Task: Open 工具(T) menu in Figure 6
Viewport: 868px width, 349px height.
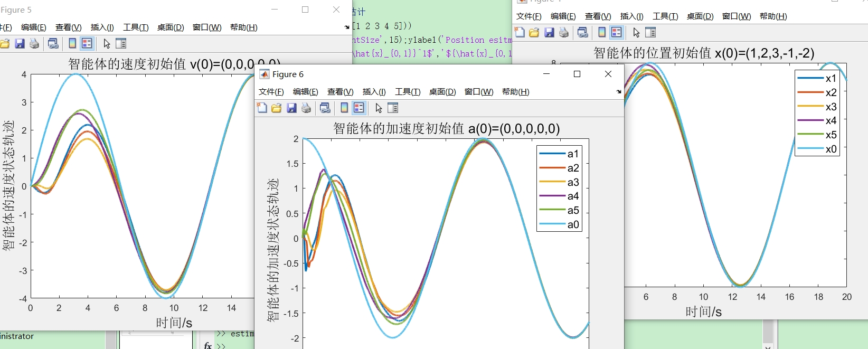Action: pyautogui.click(x=408, y=92)
